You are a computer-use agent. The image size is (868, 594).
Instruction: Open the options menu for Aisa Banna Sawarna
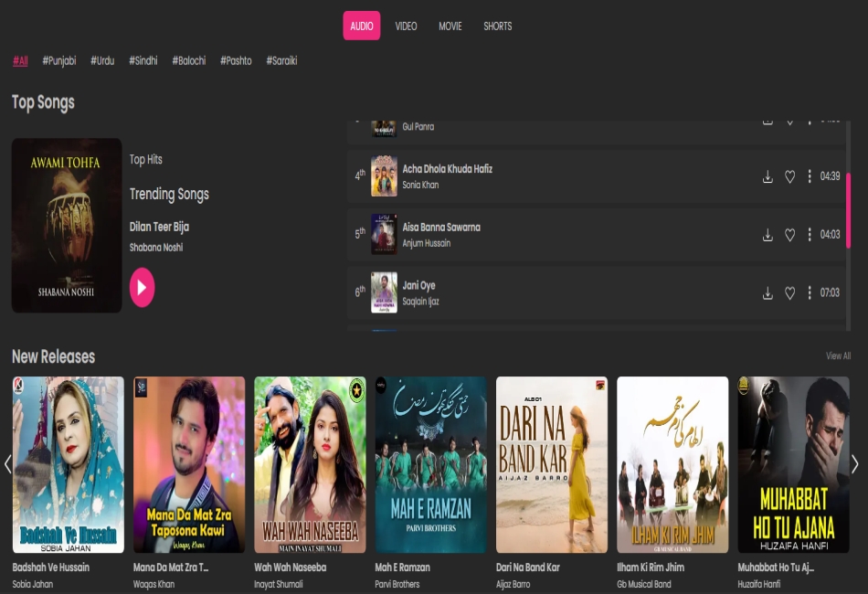(810, 234)
